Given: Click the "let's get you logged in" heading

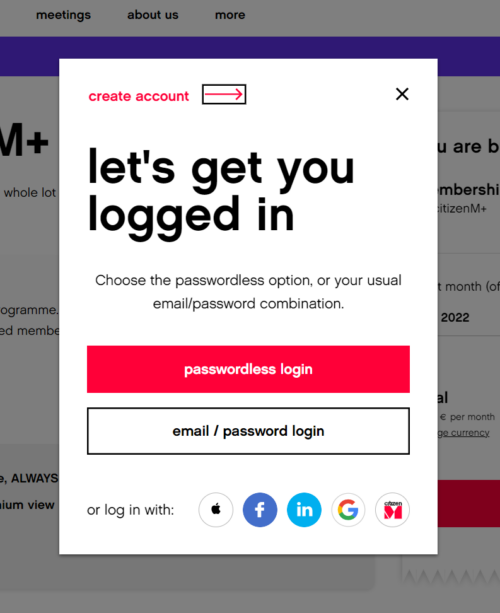Looking at the screenshot, I should 221,192.
